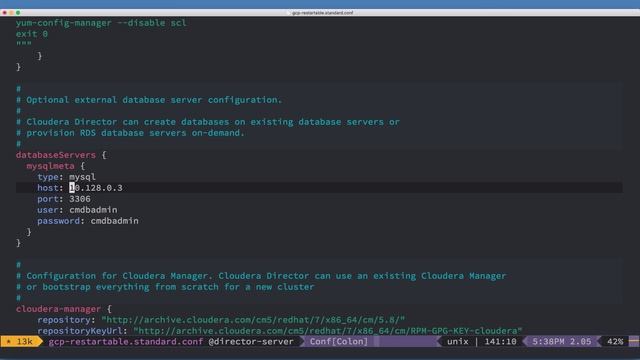Screen dimensions: 640x360
Task: Click the 42% scroll percentage indicator
Action: (615, 342)
